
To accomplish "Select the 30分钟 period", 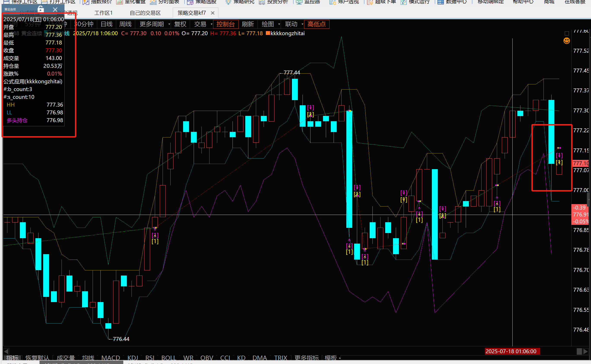I will pos(84,24).
